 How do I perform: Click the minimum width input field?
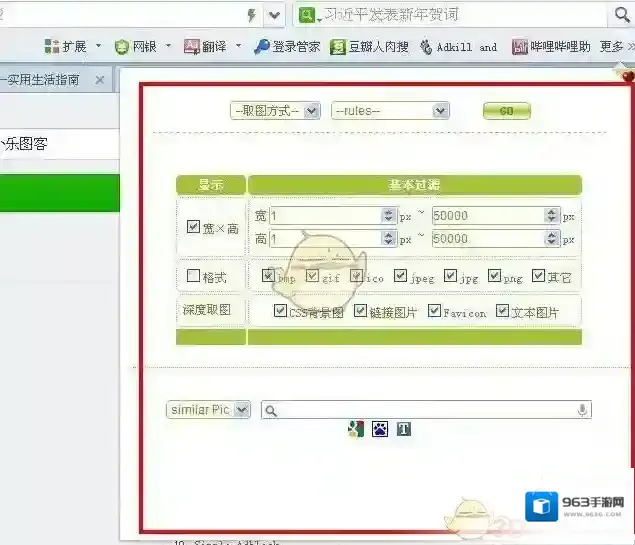coord(325,215)
